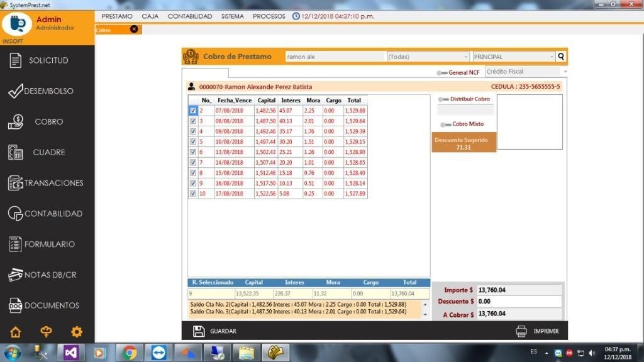Click the Guardar floppy disk icon
Viewport: 644px width, 362px height.
199,331
